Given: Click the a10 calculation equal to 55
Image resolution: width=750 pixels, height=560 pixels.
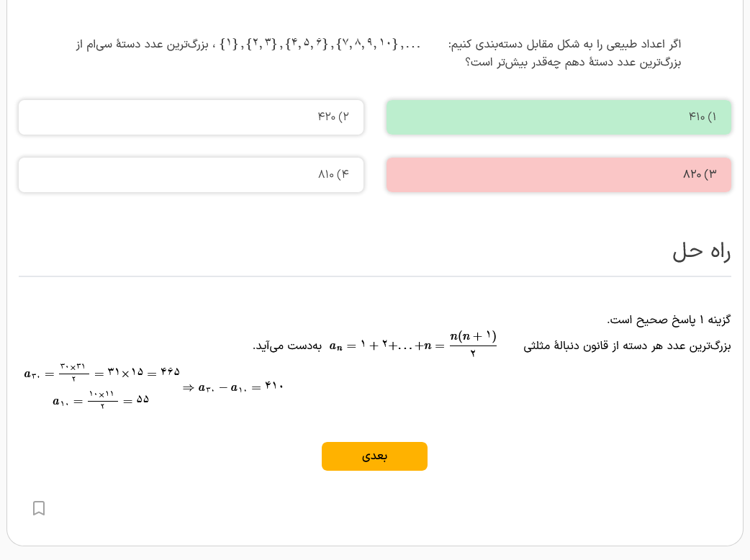Looking at the screenshot, I should pos(101,400).
